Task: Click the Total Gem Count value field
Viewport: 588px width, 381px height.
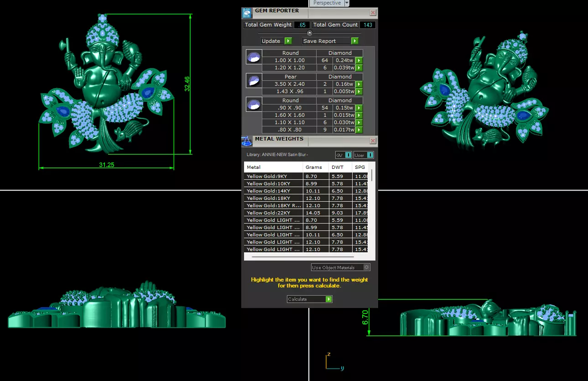Action: [368, 25]
